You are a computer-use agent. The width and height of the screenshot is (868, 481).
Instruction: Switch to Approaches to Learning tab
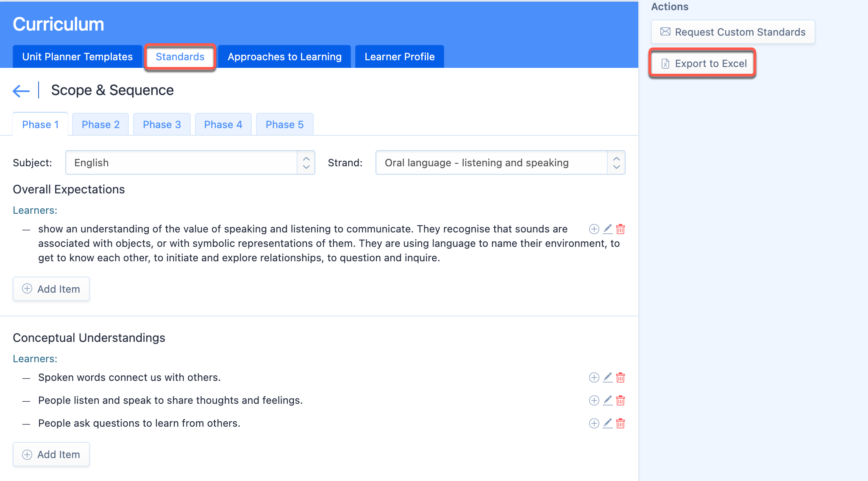coord(284,56)
